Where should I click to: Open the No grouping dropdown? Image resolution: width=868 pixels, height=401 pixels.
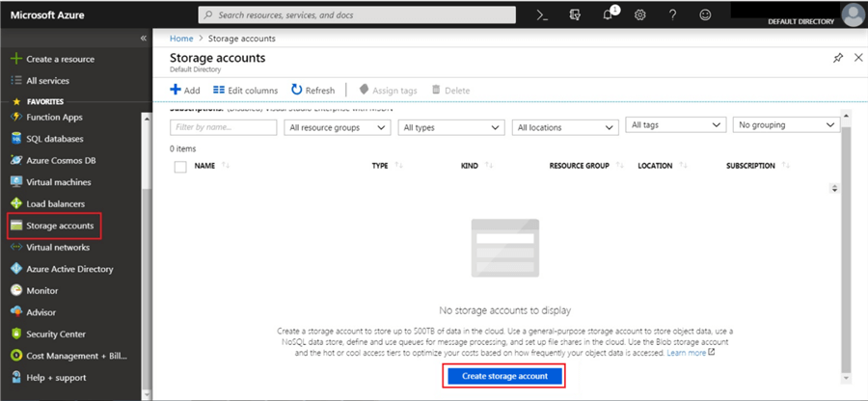point(786,125)
